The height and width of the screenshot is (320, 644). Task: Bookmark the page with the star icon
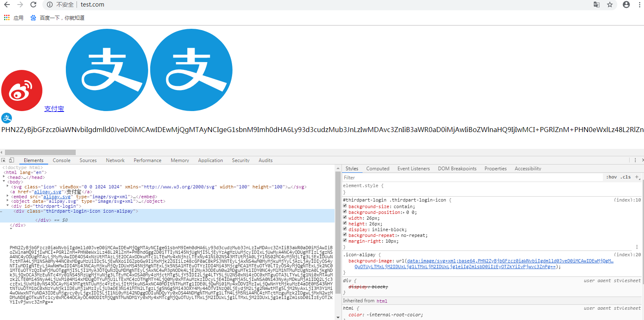click(610, 5)
